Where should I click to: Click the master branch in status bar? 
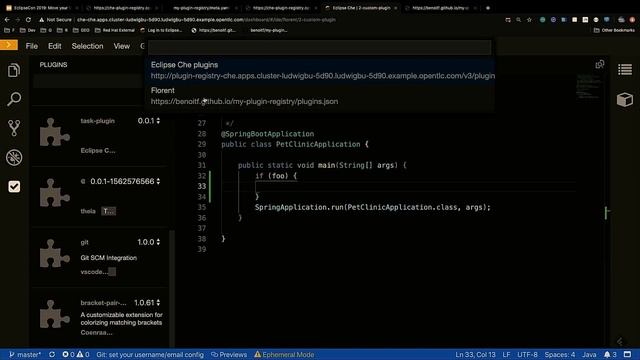pyautogui.click(x=25, y=354)
